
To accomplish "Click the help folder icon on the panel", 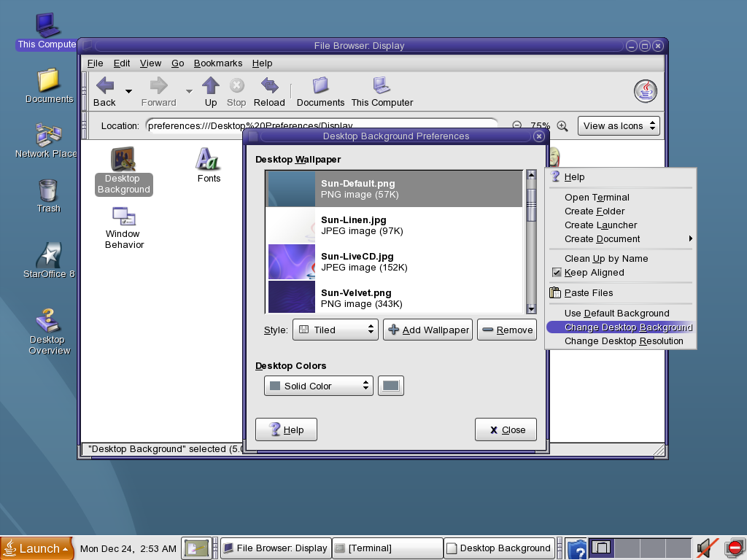I will pos(576,550).
